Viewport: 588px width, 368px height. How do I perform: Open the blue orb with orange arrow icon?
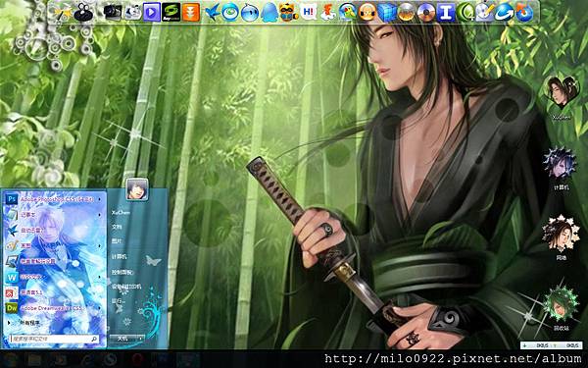[x=524, y=13]
